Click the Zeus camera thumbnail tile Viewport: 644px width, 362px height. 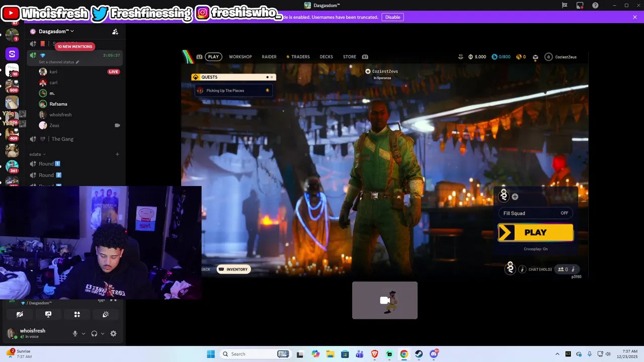point(385,300)
